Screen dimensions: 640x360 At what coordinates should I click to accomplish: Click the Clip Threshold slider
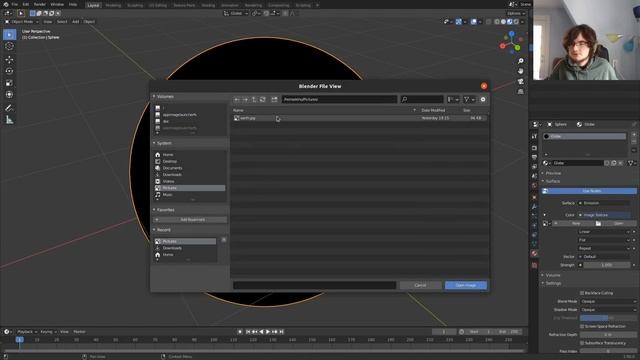(608, 318)
